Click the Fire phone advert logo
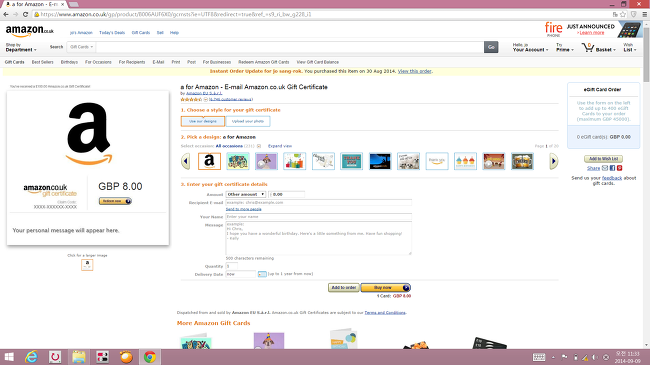 click(x=553, y=29)
